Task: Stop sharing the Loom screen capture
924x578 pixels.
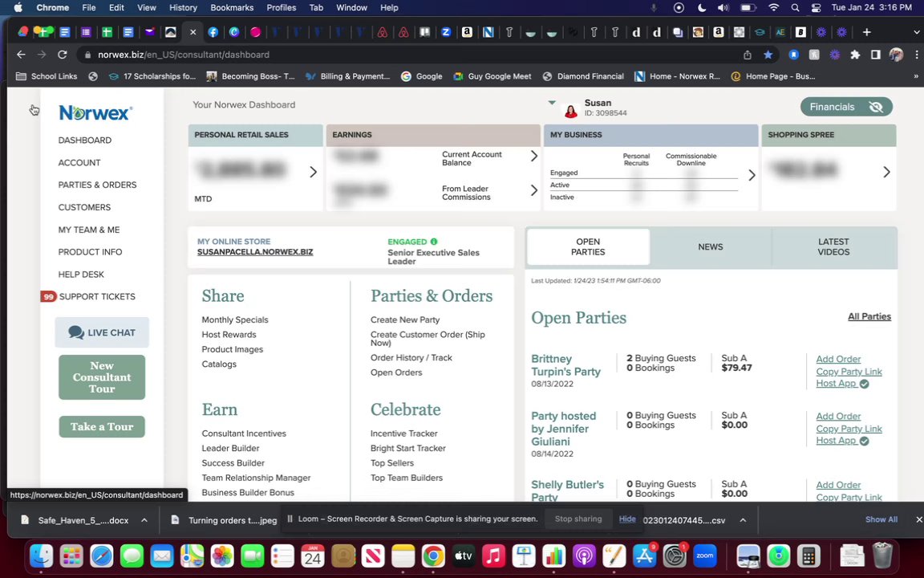Action: point(578,519)
